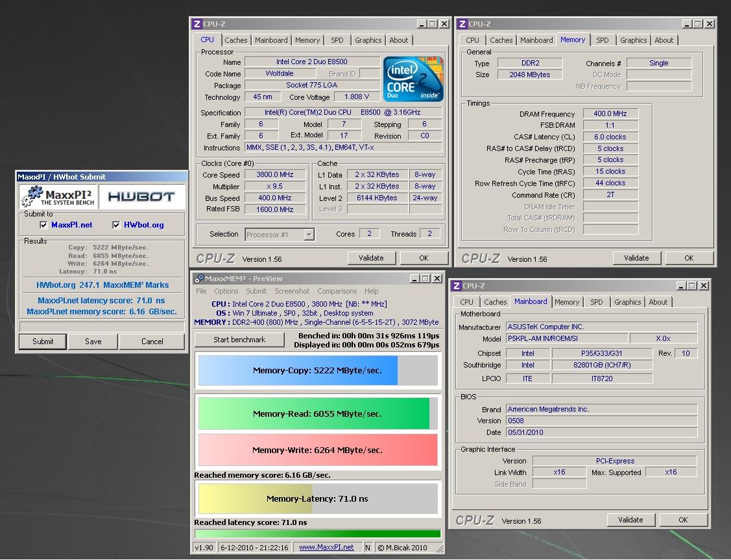
Task: Open the MaxxPI.net link in Submit dialog
Action: coord(72,225)
